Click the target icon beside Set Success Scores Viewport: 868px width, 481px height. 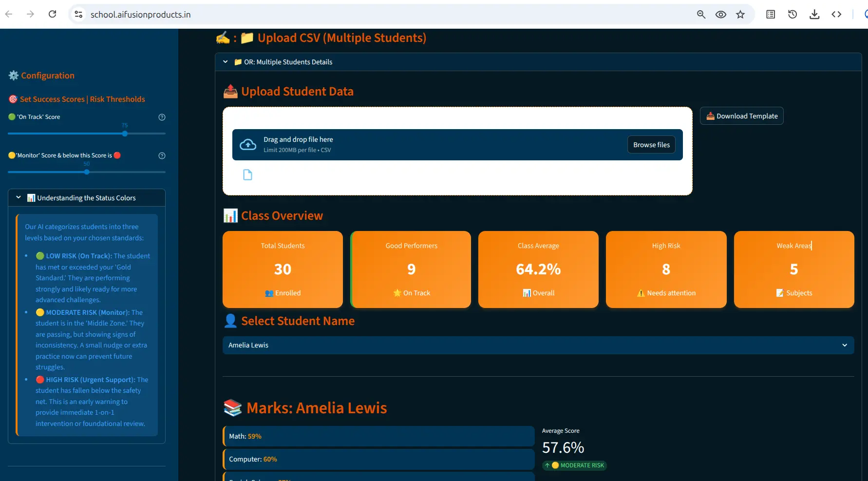click(13, 99)
